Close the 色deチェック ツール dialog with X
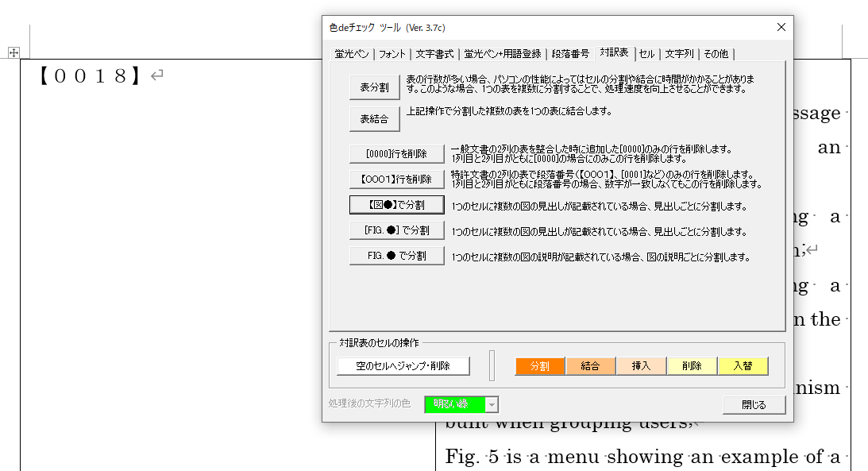Image resolution: width=868 pixels, height=471 pixels. pyautogui.click(x=781, y=27)
